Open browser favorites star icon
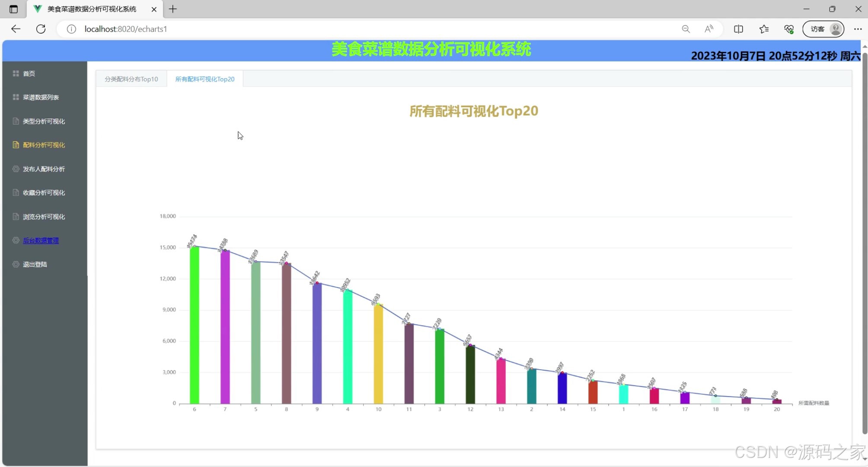This screenshot has width=868, height=467. click(x=764, y=29)
